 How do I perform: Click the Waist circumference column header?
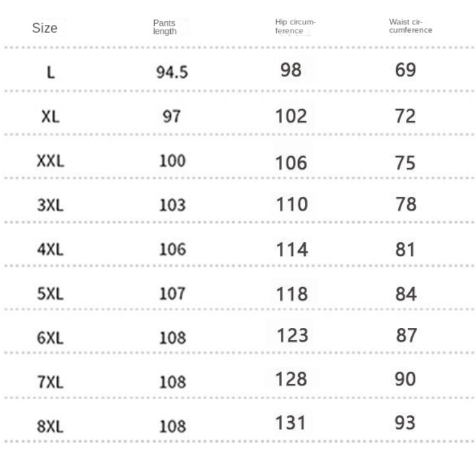tap(410, 26)
